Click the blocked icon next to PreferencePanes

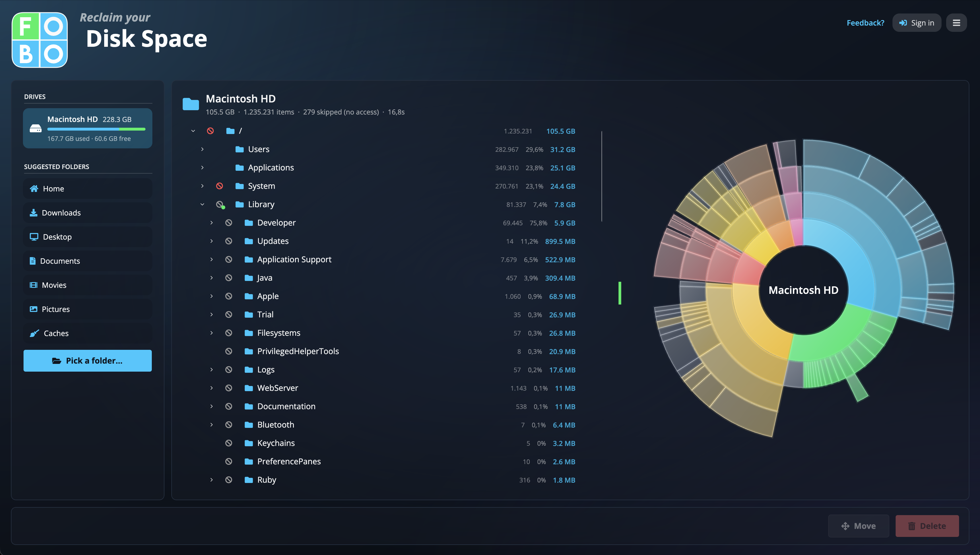point(229,461)
